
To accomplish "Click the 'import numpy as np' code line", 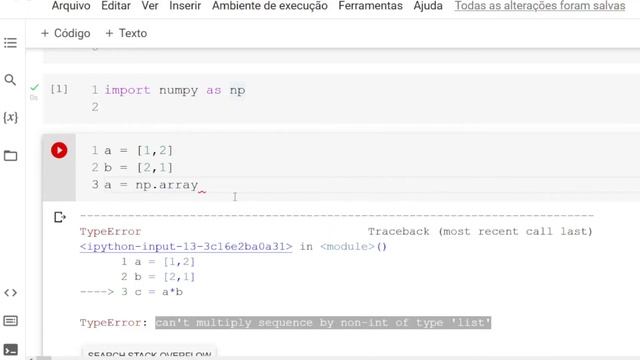I will 175,90.
